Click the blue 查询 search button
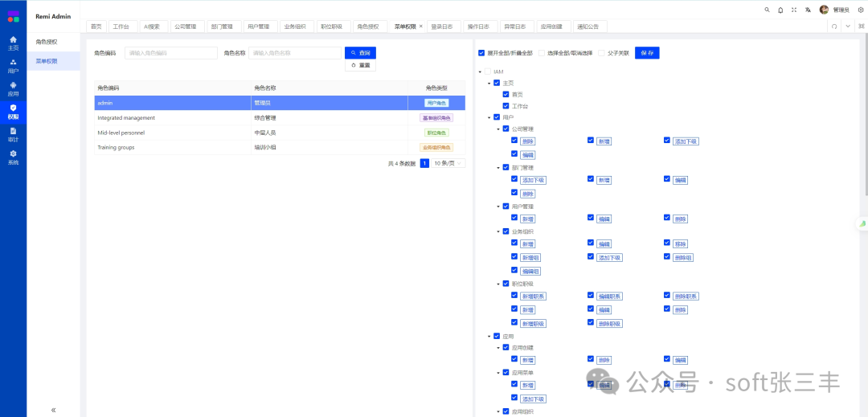The height and width of the screenshot is (417, 868). click(x=360, y=53)
